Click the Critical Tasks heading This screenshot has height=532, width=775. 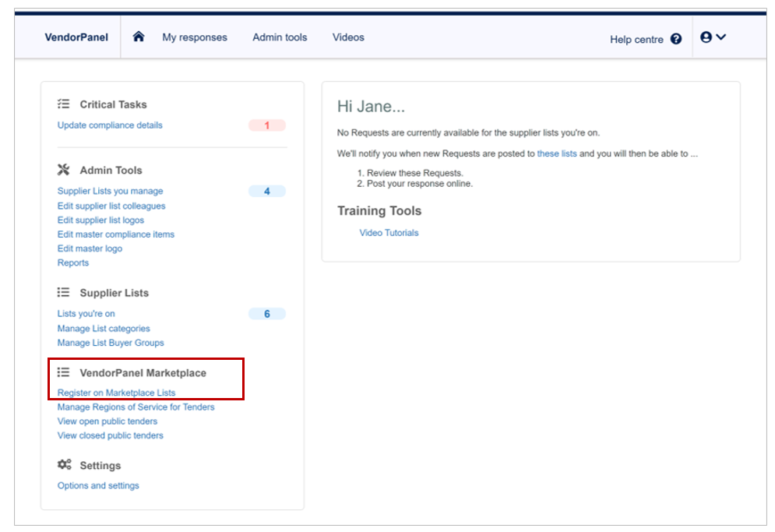pyautogui.click(x=113, y=104)
